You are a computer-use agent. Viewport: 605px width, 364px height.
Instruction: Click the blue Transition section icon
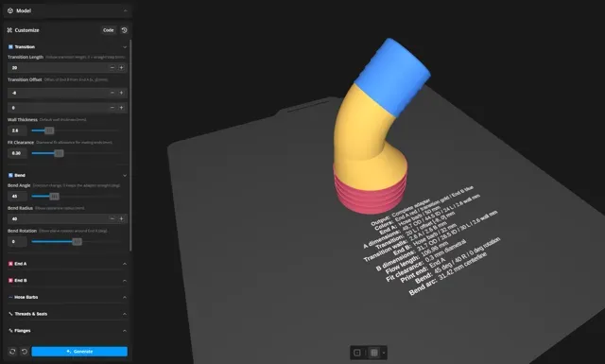(10, 46)
